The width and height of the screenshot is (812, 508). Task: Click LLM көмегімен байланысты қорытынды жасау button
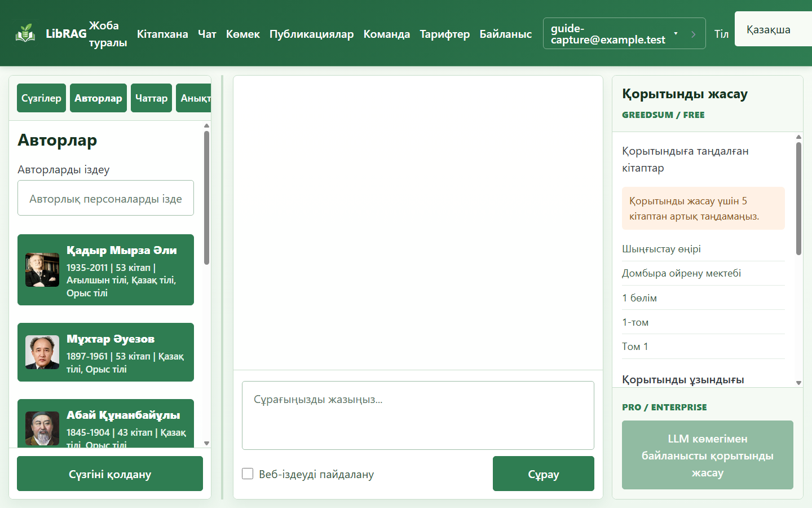[x=708, y=455]
